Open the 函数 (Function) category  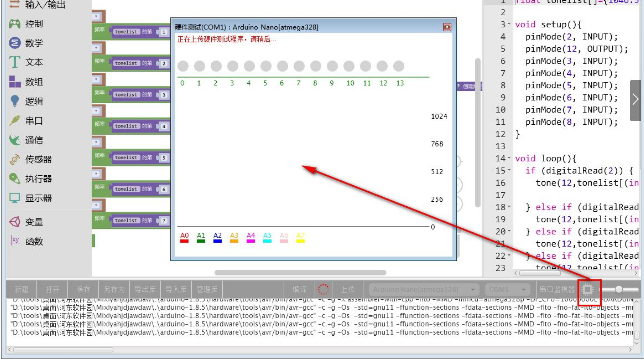tap(26, 241)
